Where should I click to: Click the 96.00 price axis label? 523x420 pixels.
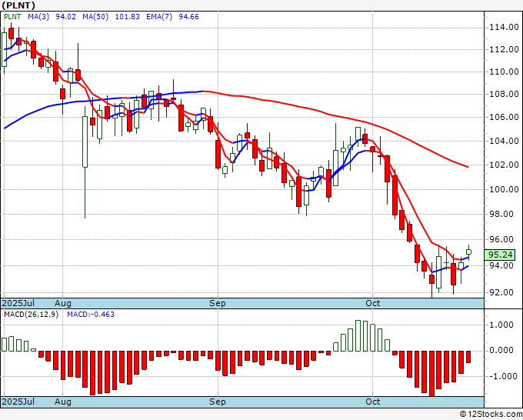501,239
